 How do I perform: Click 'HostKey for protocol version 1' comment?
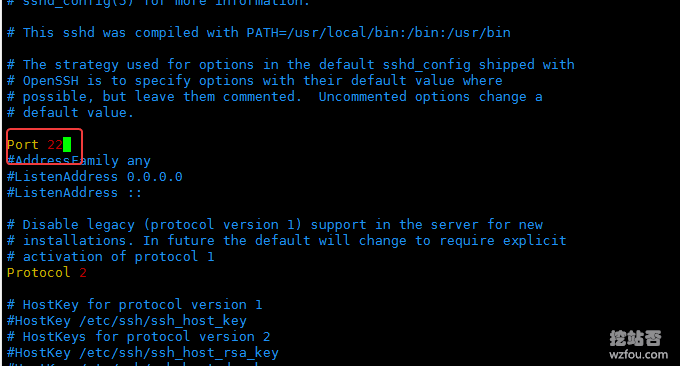(142, 305)
